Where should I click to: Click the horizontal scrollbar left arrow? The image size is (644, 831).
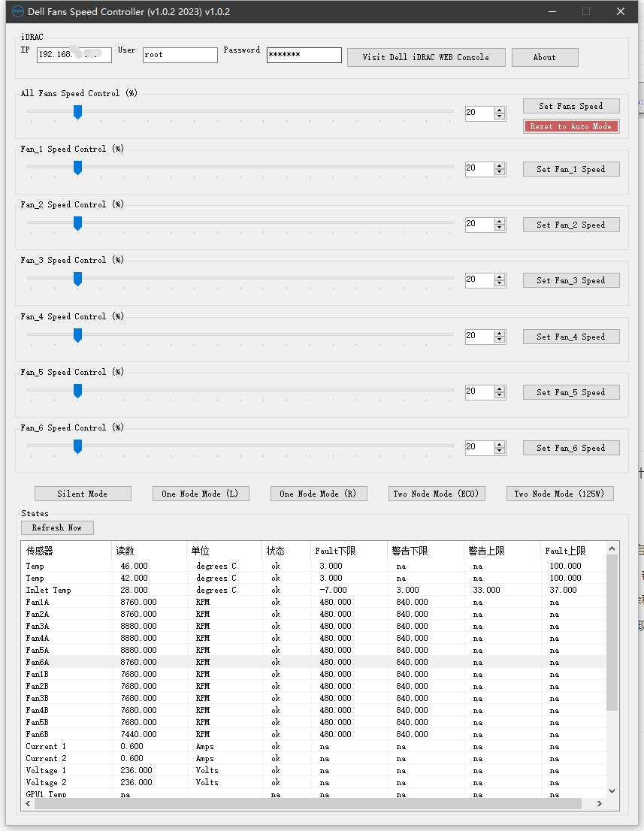pyautogui.click(x=28, y=803)
